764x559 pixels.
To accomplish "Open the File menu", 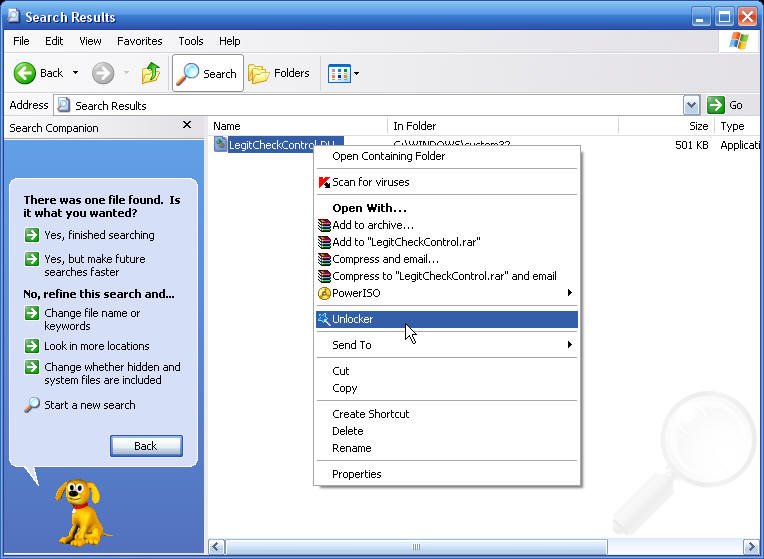I will tap(21, 41).
